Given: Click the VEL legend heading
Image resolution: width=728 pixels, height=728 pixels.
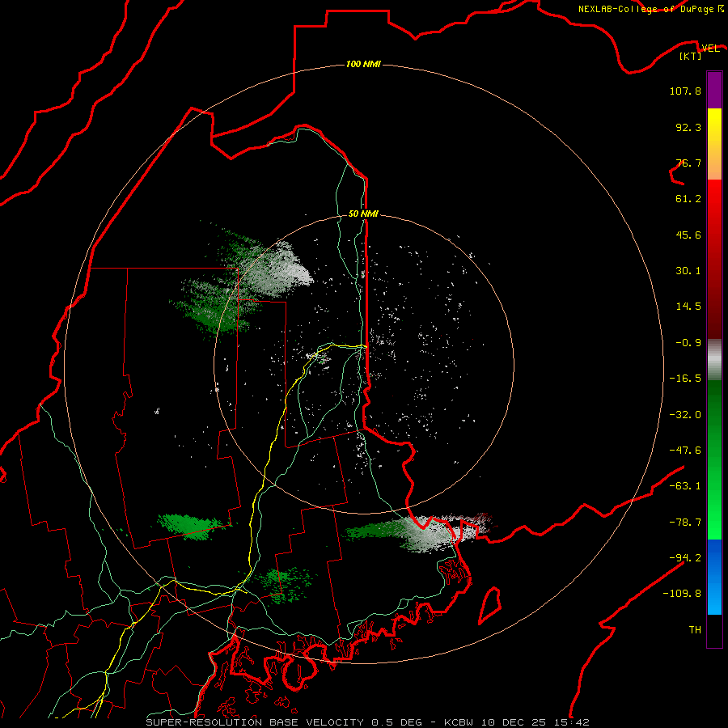Looking at the screenshot, I should tap(710, 49).
